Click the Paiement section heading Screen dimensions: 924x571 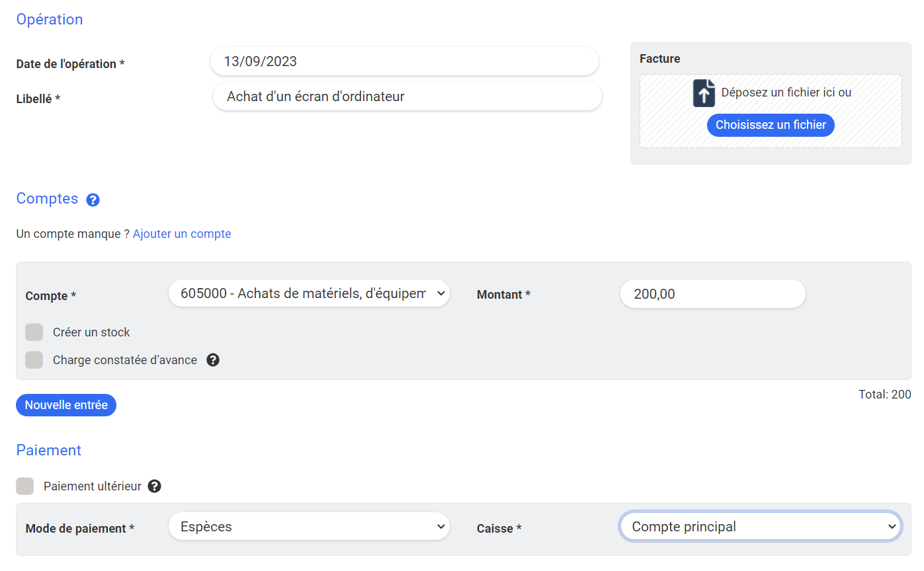tap(49, 450)
